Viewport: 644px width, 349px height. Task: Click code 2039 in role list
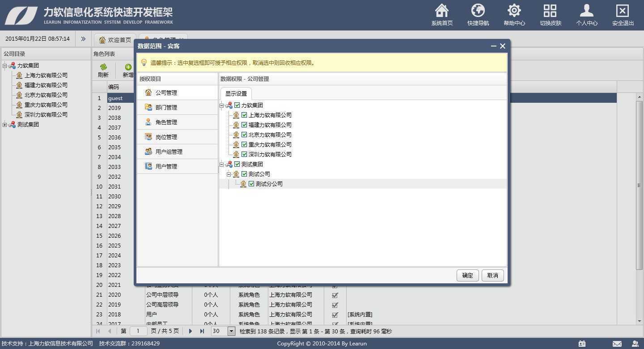coord(114,108)
